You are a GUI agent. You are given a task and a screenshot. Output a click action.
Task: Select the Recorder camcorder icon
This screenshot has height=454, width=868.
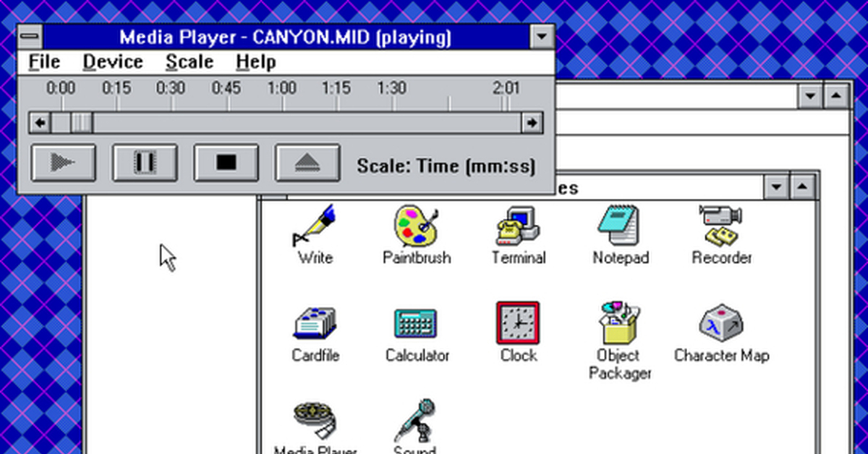(x=721, y=226)
